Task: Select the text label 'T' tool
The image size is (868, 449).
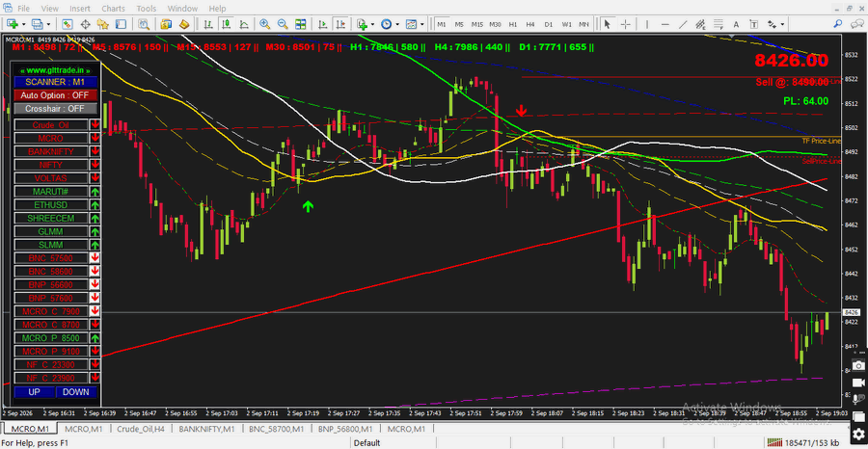Action: (x=754, y=24)
